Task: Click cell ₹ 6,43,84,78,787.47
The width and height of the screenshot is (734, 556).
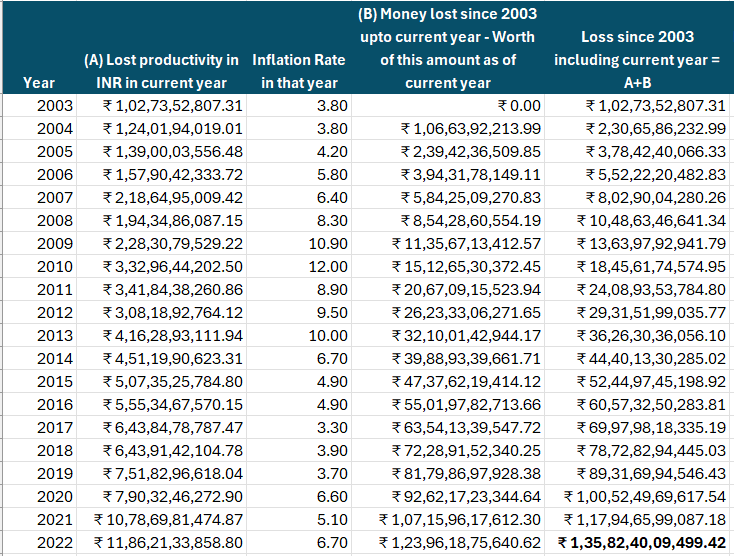Action: pyautogui.click(x=161, y=427)
